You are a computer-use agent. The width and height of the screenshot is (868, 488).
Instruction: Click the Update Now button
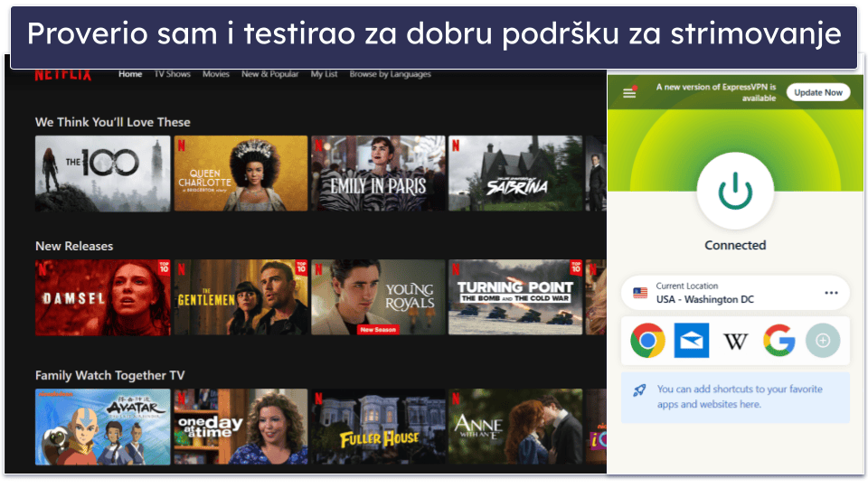pos(817,92)
